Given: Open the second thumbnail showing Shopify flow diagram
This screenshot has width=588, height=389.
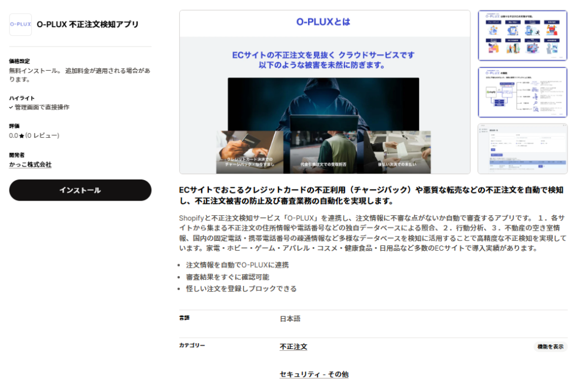Looking at the screenshot, I should tap(522, 92).
